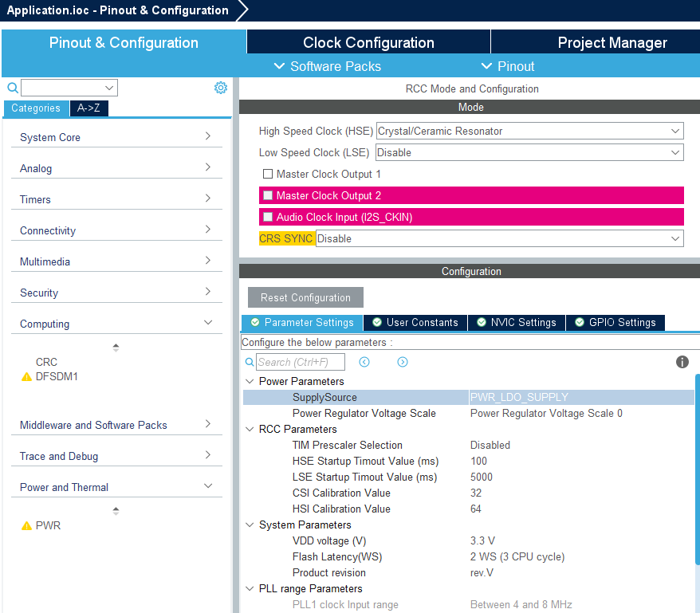Select PWR under Power and Thermal
The image size is (700, 613).
click(x=48, y=525)
